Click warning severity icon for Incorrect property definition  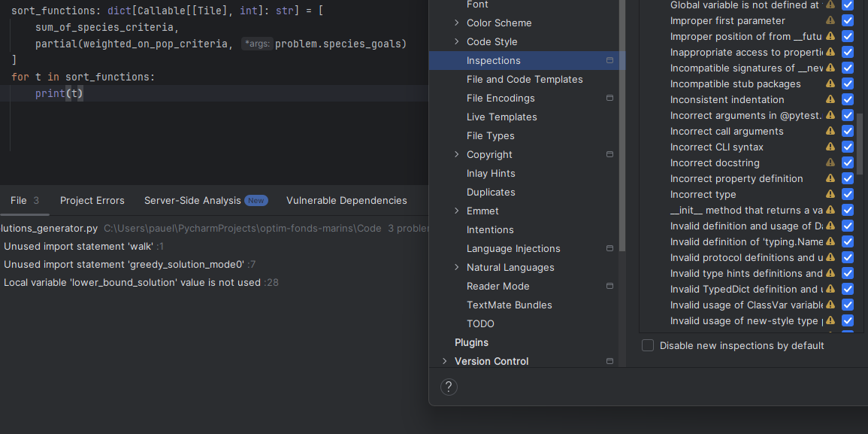(830, 178)
